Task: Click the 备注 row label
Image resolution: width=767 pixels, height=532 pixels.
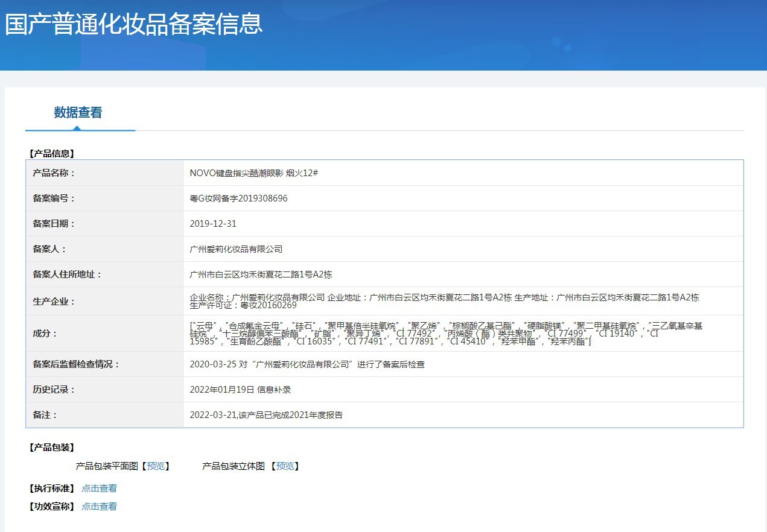Action: coord(45,415)
